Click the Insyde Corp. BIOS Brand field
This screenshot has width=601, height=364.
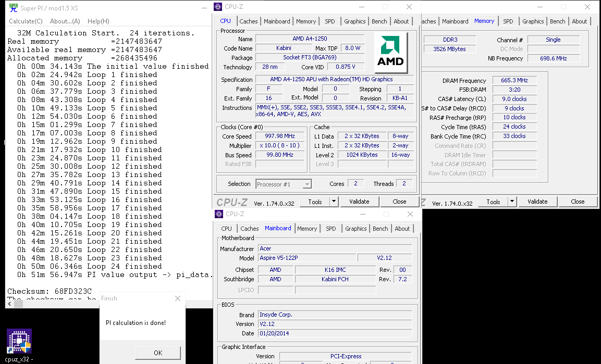(x=335, y=315)
